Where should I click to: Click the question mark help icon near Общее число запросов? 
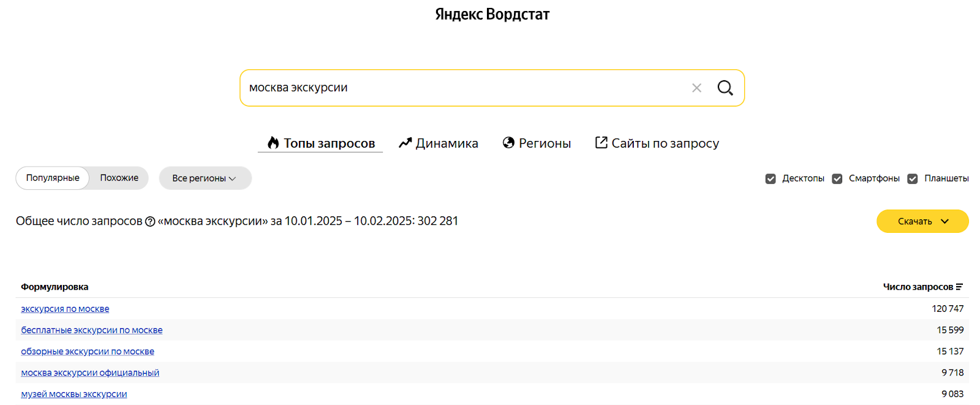coord(149,221)
